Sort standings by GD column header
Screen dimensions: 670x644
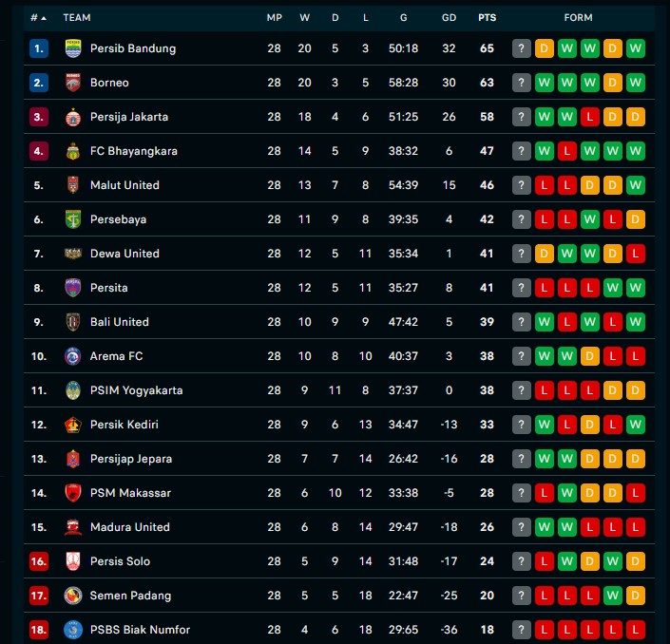(449, 17)
